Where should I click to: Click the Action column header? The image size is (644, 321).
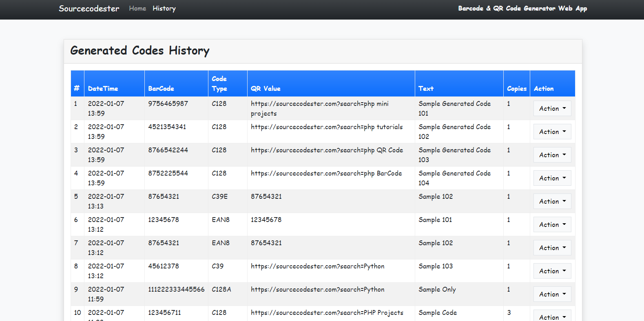[x=552, y=84]
